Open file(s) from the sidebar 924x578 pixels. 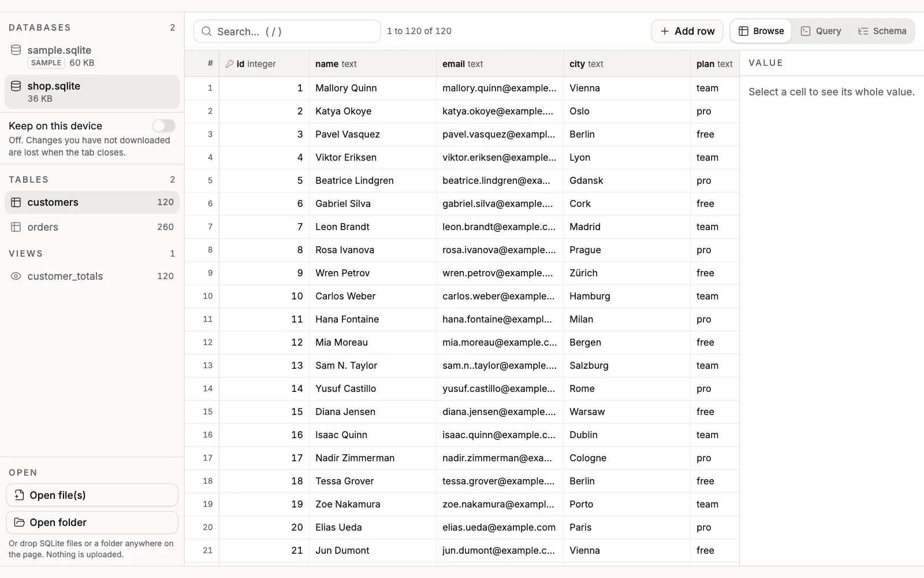click(x=92, y=495)
